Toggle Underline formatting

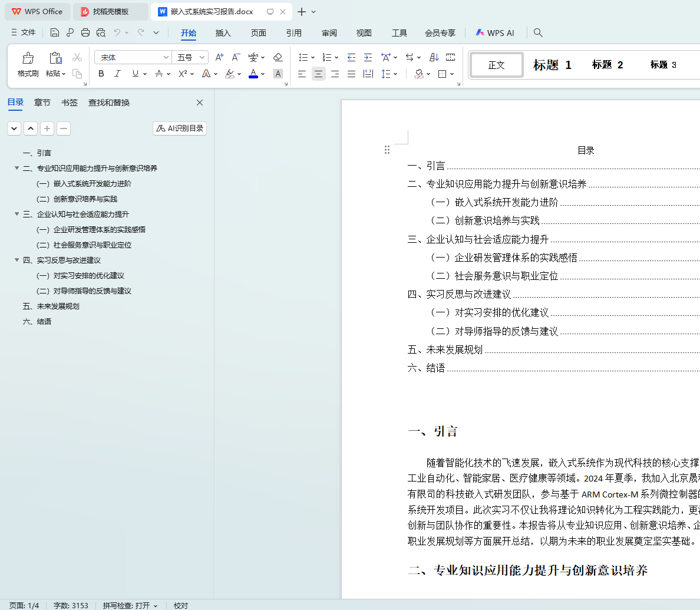(x=136, y=74)
